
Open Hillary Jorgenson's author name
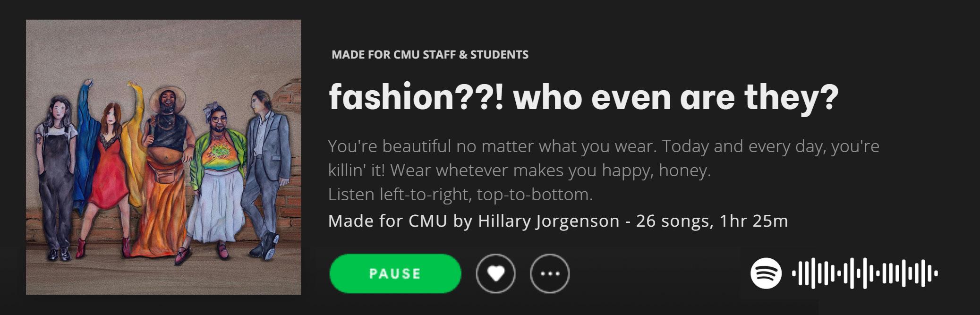(x=548, y=221)
